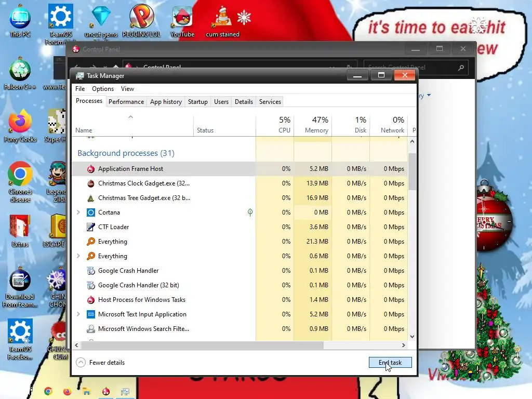Switch to the Services tab
532x399 pixels.
point(270,102)
